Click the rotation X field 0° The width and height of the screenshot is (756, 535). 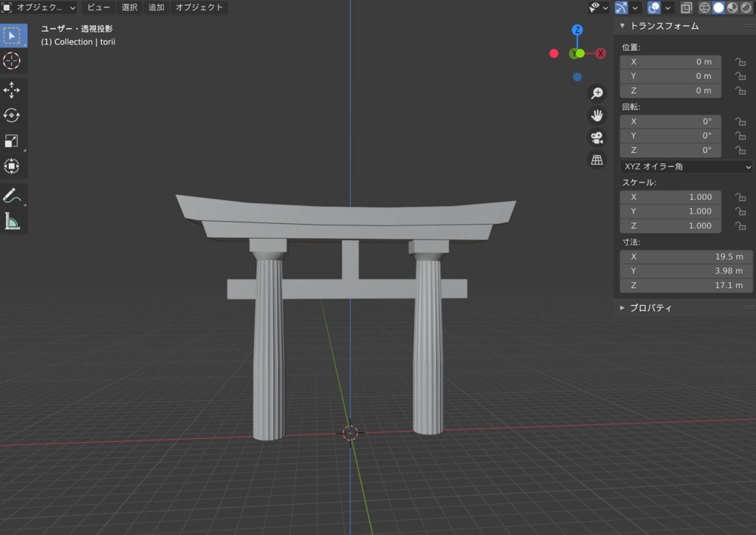(x=670, y=122)
